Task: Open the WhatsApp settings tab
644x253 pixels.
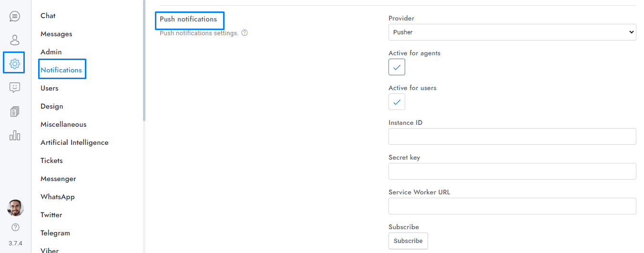Action: 58,197
